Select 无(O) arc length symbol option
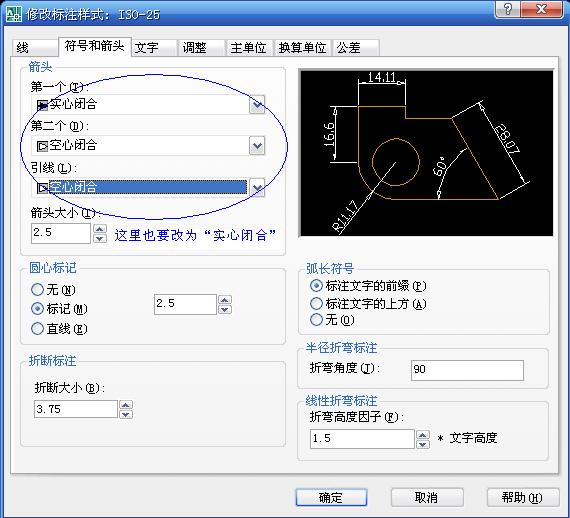The height and width of the screenshot is (518, 570). [332, 320]
